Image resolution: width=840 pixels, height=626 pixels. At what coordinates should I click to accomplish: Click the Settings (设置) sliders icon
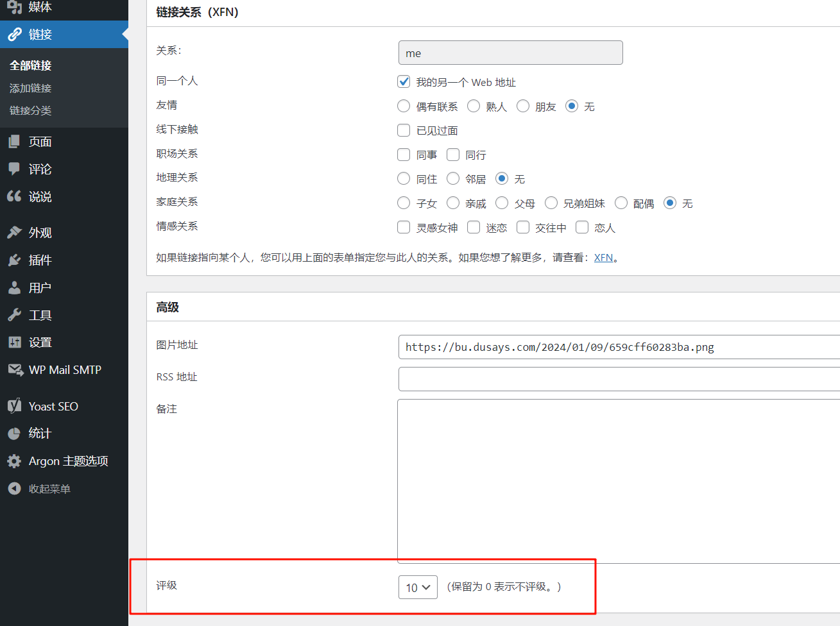coord(14,343)
